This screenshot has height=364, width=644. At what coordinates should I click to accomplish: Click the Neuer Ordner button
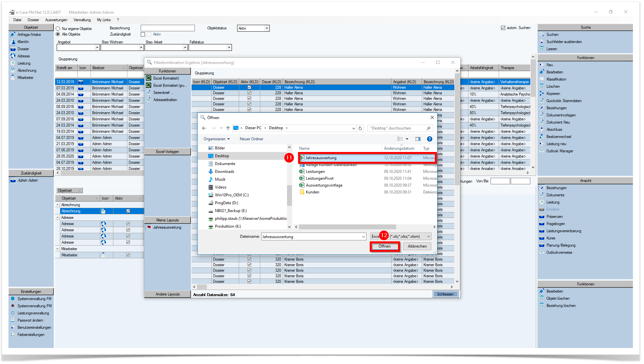coord(251,139)
